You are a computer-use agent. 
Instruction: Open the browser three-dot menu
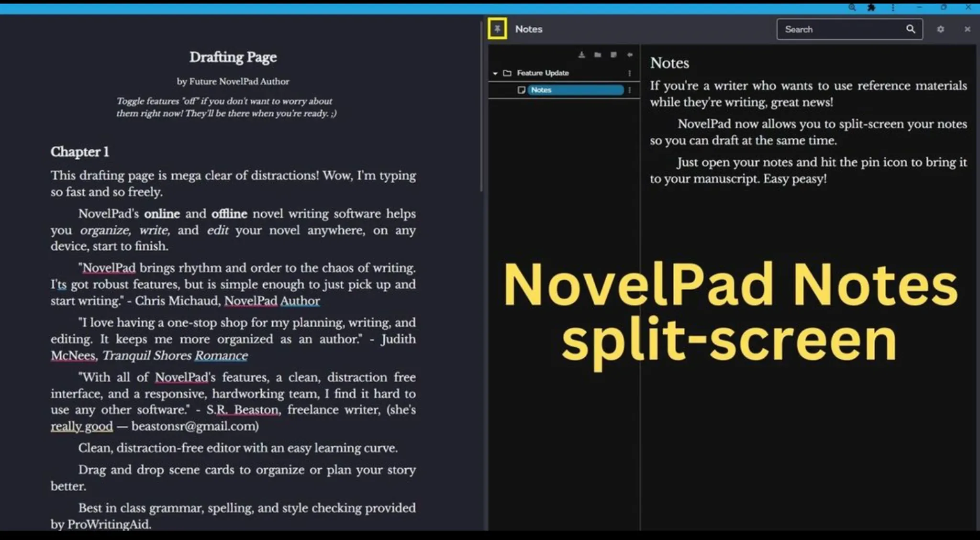[893, 7]
